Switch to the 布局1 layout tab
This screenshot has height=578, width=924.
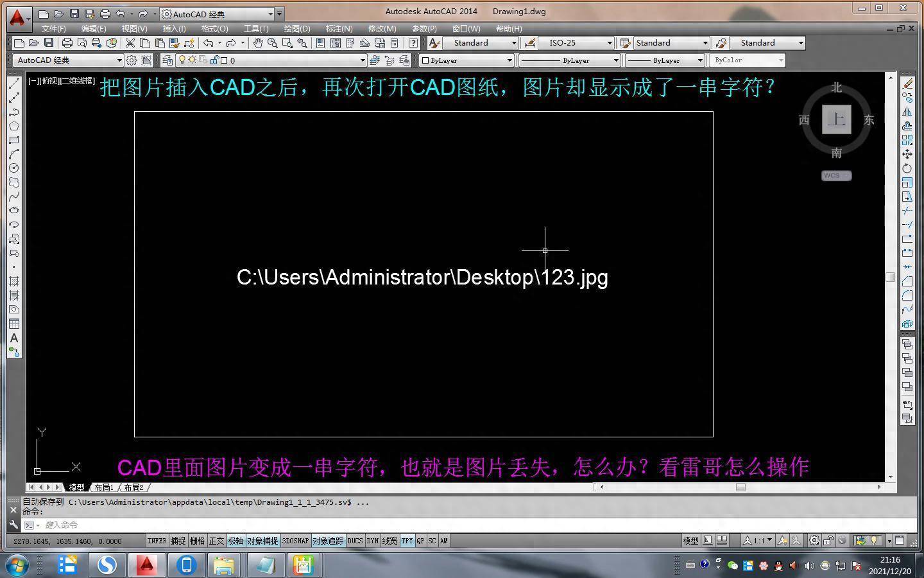click(103, 487)
